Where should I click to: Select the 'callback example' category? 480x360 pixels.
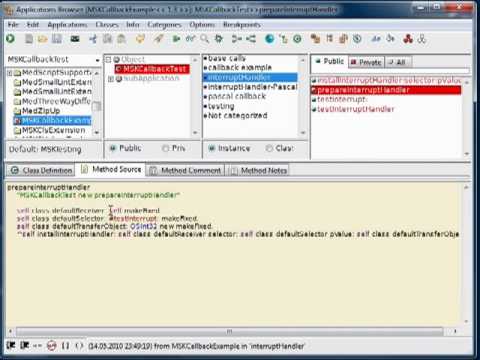tap(239, 67)
